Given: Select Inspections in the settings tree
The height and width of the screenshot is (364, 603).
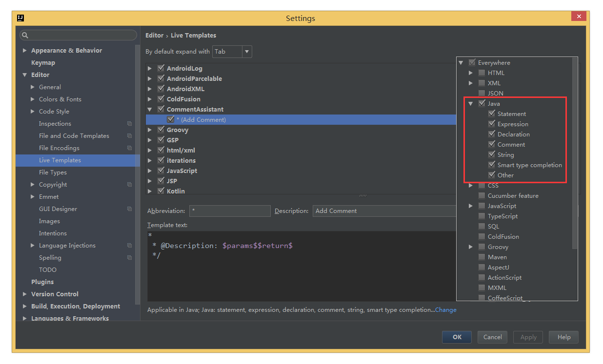Looking at the screenshot, I should [x=55, y=124].
